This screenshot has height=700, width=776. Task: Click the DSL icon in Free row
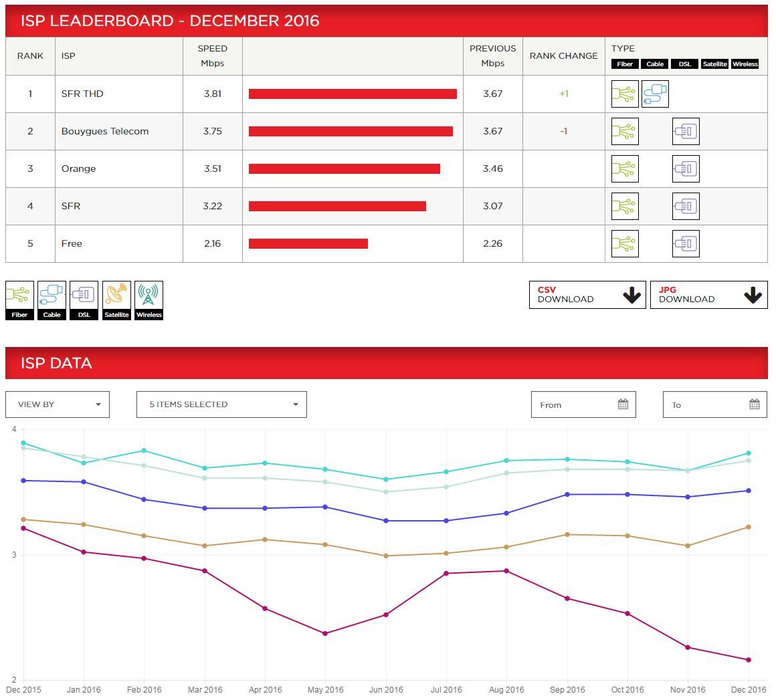(686, 243)
